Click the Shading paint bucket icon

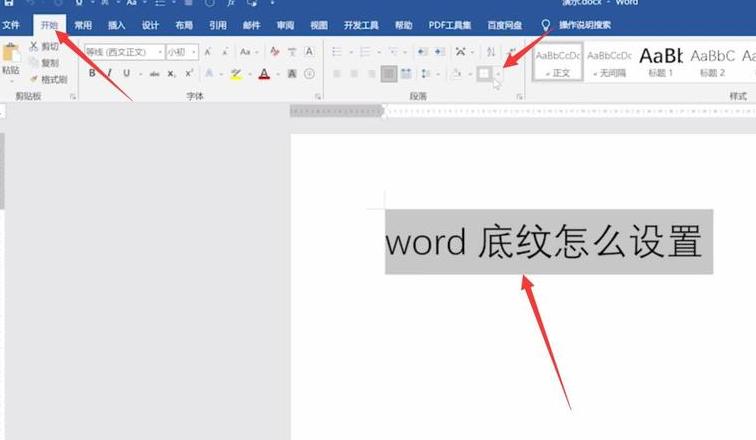click(456, 74)
